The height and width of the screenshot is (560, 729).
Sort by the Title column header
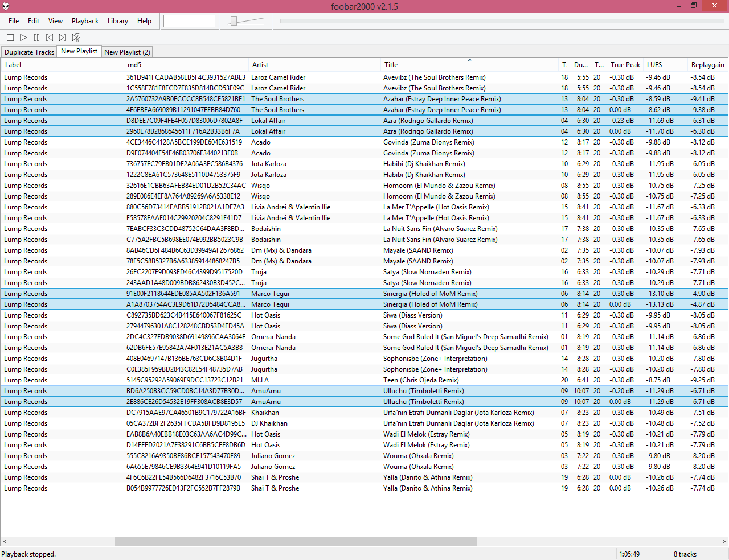470,65
